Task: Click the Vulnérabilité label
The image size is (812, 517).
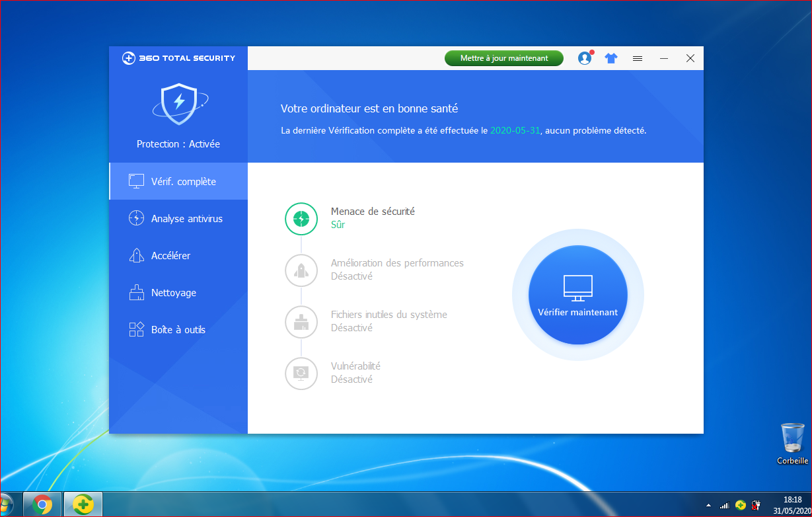Action: click(355, 366)
